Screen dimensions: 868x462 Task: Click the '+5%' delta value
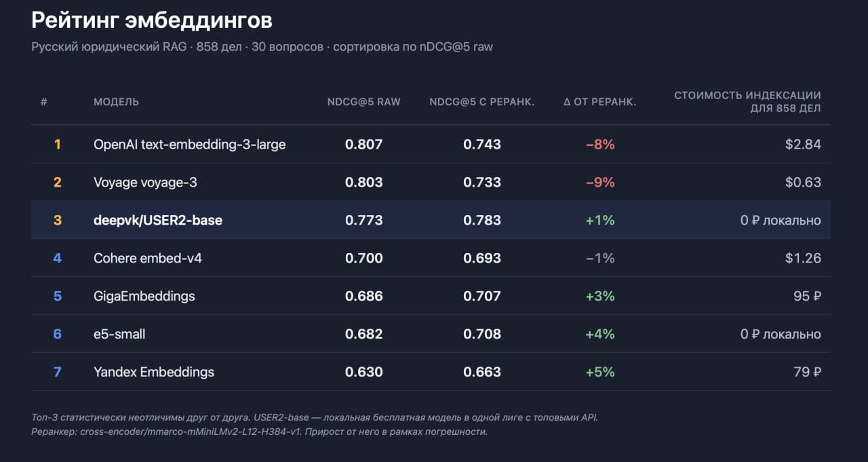pos(600,372)
